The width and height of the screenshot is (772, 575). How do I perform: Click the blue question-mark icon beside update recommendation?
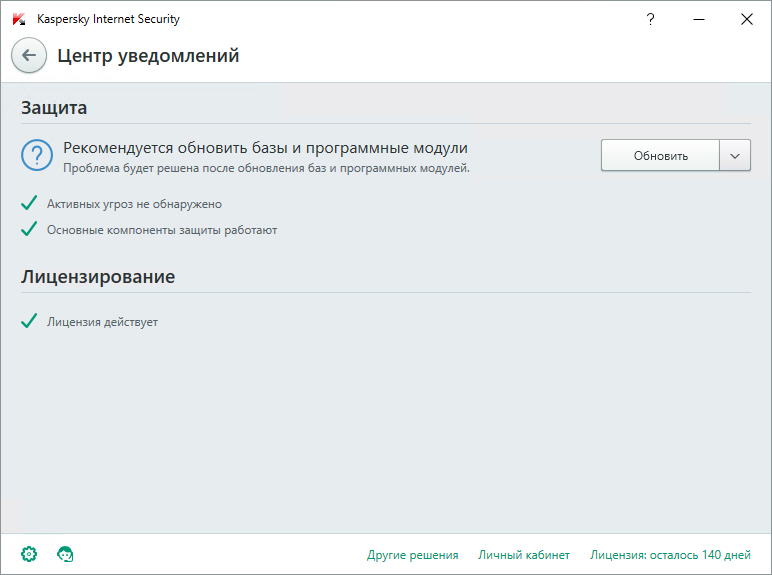coord(37,156)
